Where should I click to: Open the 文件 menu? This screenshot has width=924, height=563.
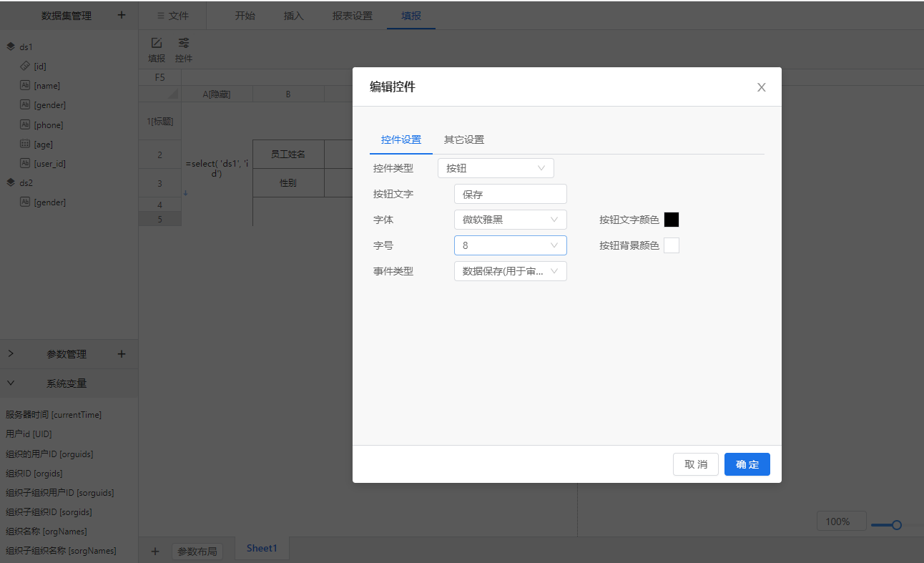(173, 16)
